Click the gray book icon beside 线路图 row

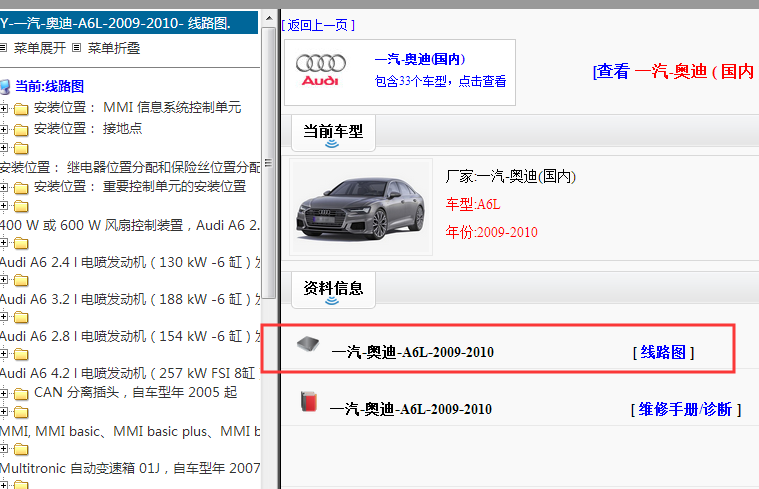308,344
